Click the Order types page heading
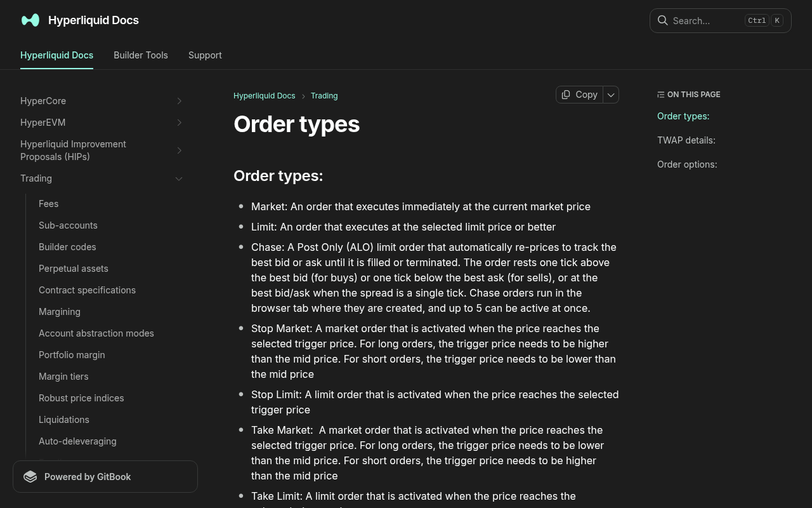The height and width of the screenshot is (508, 812). coord(296,124)
